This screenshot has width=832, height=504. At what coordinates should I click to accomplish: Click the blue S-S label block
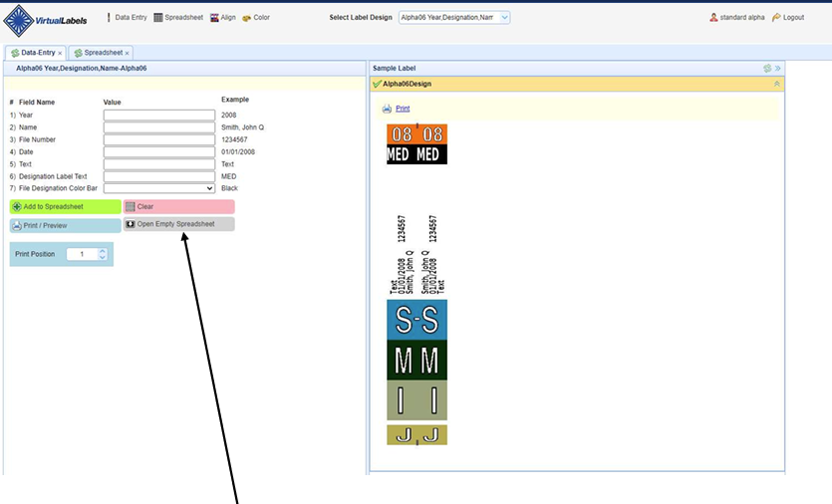tap(417, 320)
